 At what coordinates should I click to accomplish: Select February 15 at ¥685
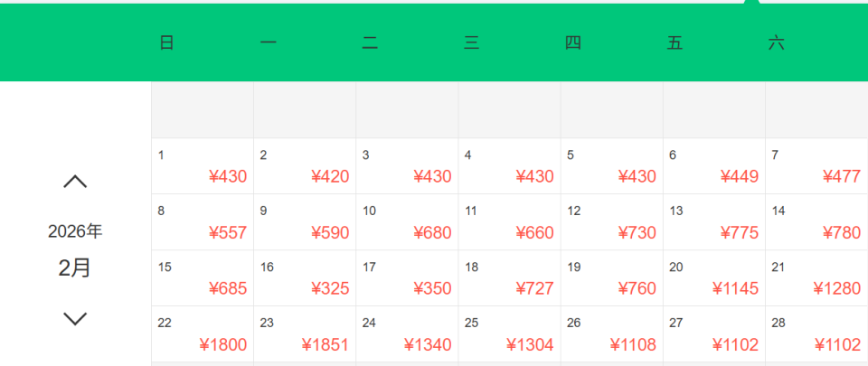click(203, 278)
